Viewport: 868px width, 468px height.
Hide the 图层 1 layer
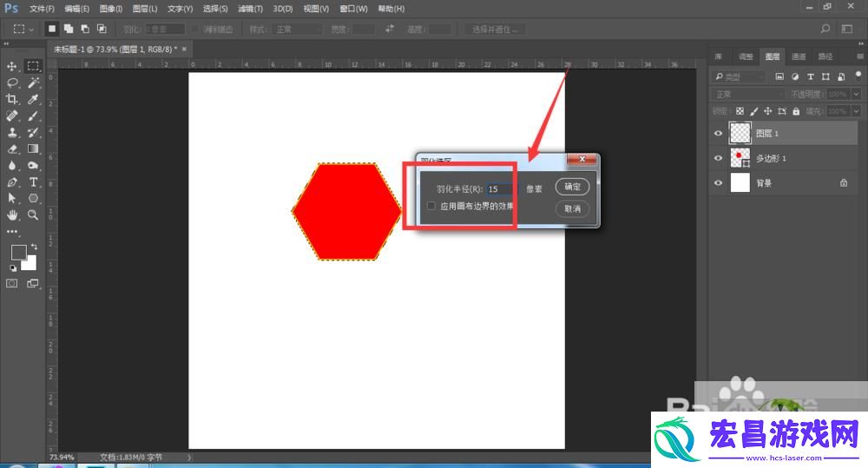pos(719,134)
